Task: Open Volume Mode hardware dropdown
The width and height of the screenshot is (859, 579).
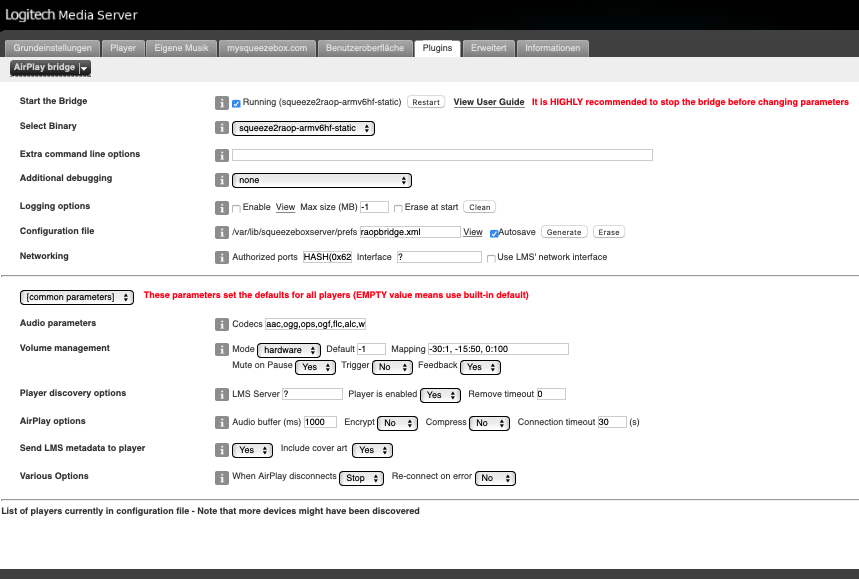Action: [x=289, y=350]
